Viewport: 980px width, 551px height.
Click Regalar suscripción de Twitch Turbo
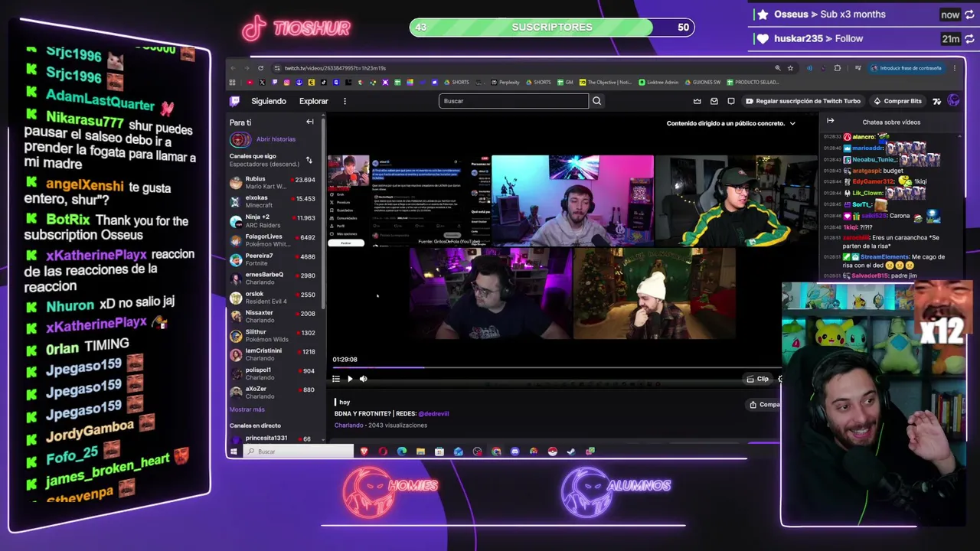coord(803,101)
